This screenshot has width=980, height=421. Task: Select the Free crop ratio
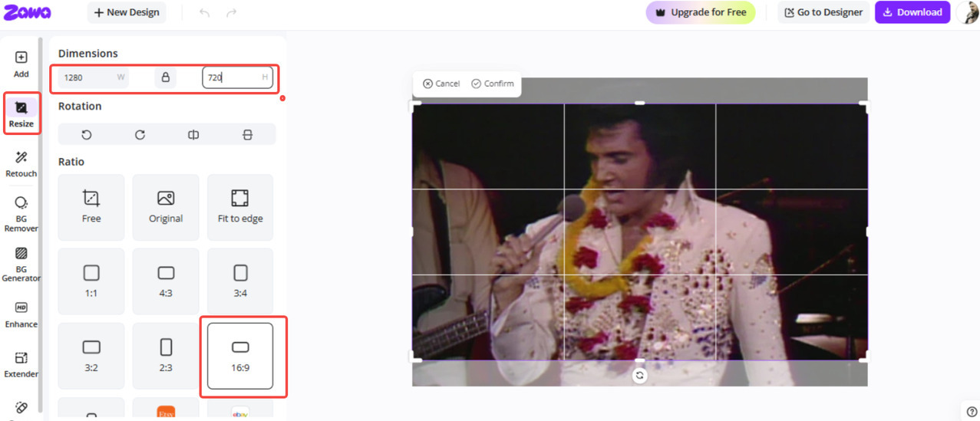[91, 207]
